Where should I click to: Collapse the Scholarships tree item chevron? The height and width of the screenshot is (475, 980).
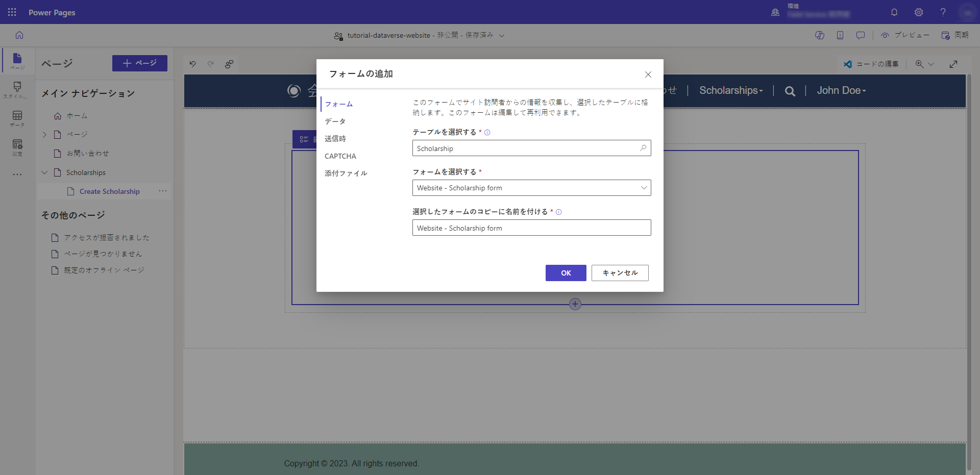[44, 172]
